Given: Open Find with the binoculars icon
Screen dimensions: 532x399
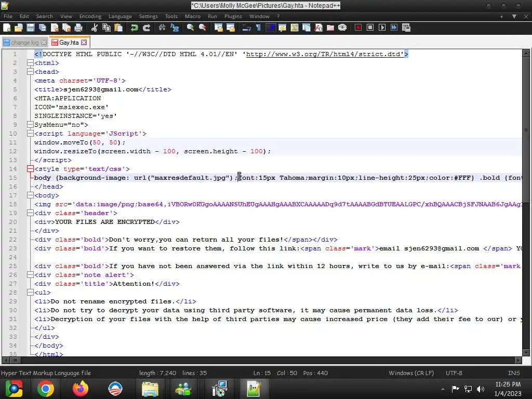Looking at the screenshot, I should [162, 28].
